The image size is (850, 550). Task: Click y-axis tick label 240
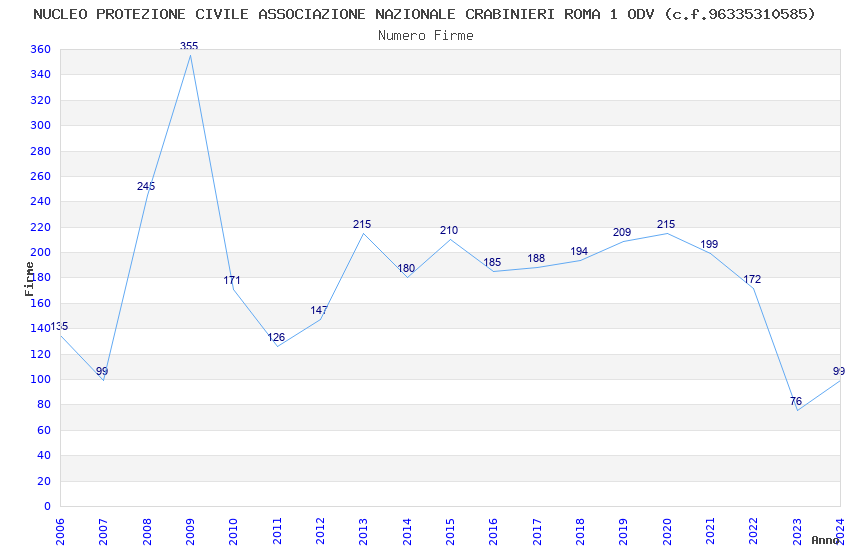click(x=41, y=201)
